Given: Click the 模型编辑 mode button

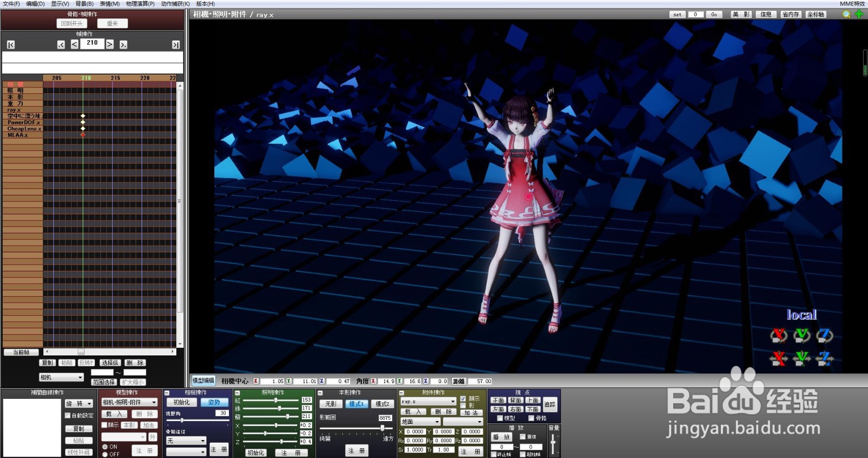Looking at the screenshot, I should tap(203, 380).
